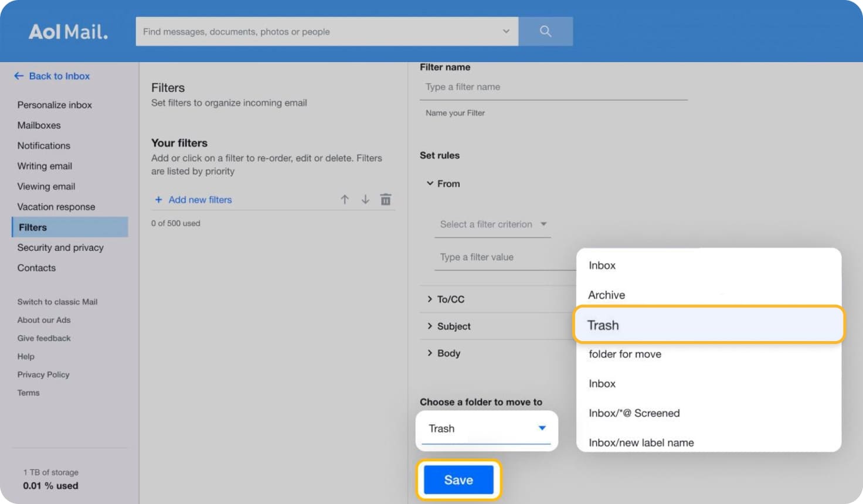Click the Save button

tap(458, 479)
